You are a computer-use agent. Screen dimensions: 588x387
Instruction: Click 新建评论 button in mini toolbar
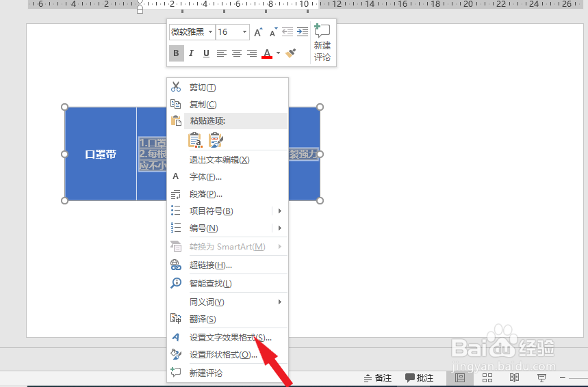(322, 42)
